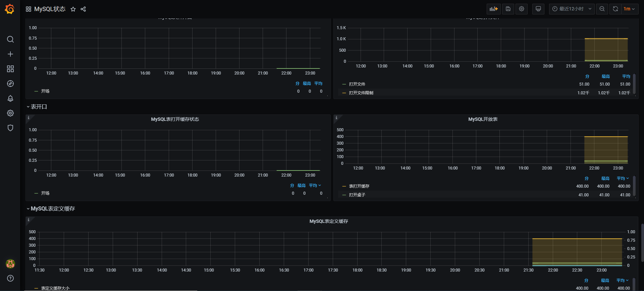Open the dashboard grid icon beside MySQL状态

pos(29,9)
